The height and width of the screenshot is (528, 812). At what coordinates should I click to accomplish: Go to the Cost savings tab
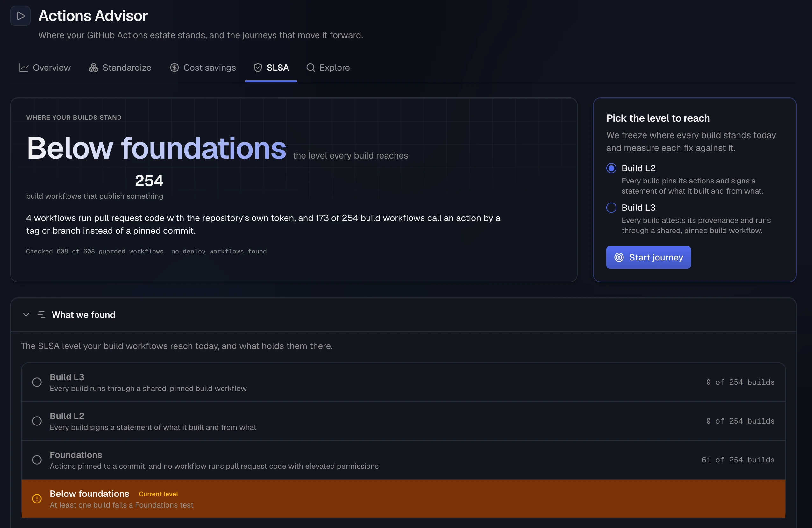click(203, 68)
